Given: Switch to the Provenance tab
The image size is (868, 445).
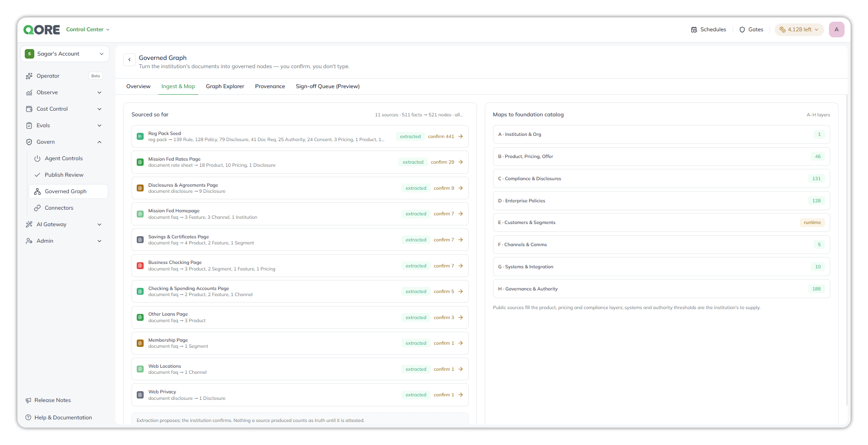Looking at the screenshot, I should 270,86.
